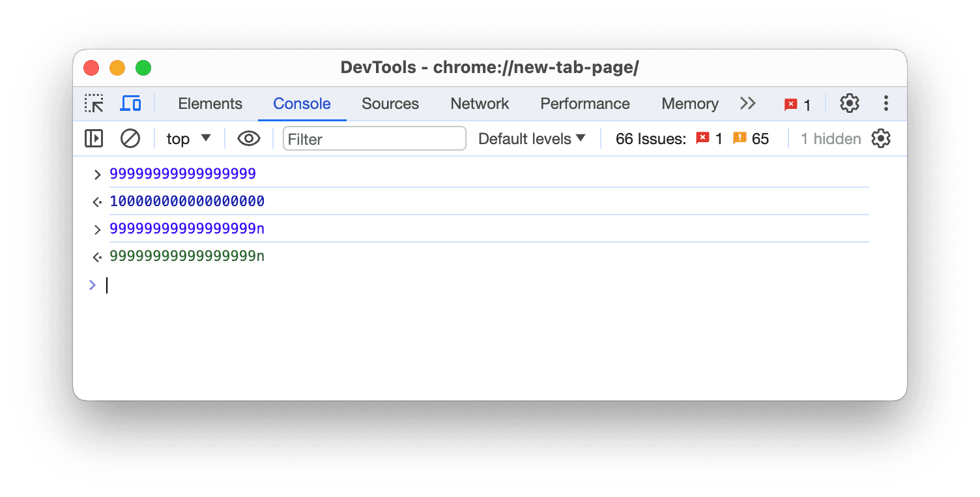
Task: Show more tabs via the double chevron
Action: [747, 104]
